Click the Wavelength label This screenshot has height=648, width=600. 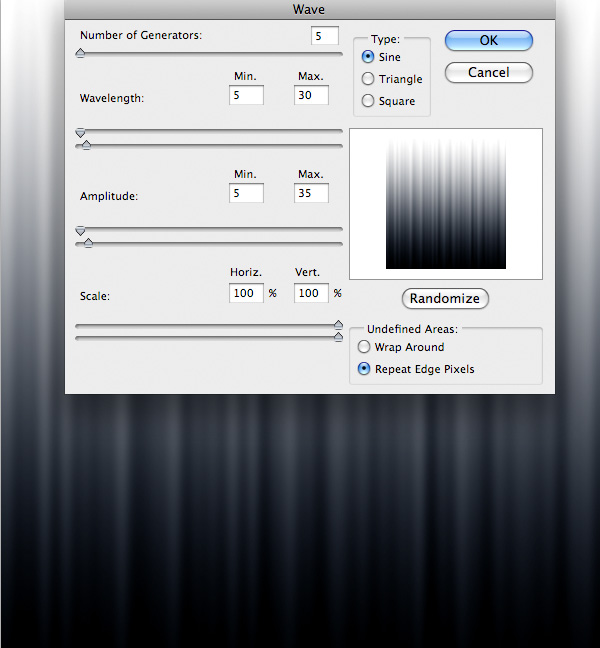(x=112, y=98)
